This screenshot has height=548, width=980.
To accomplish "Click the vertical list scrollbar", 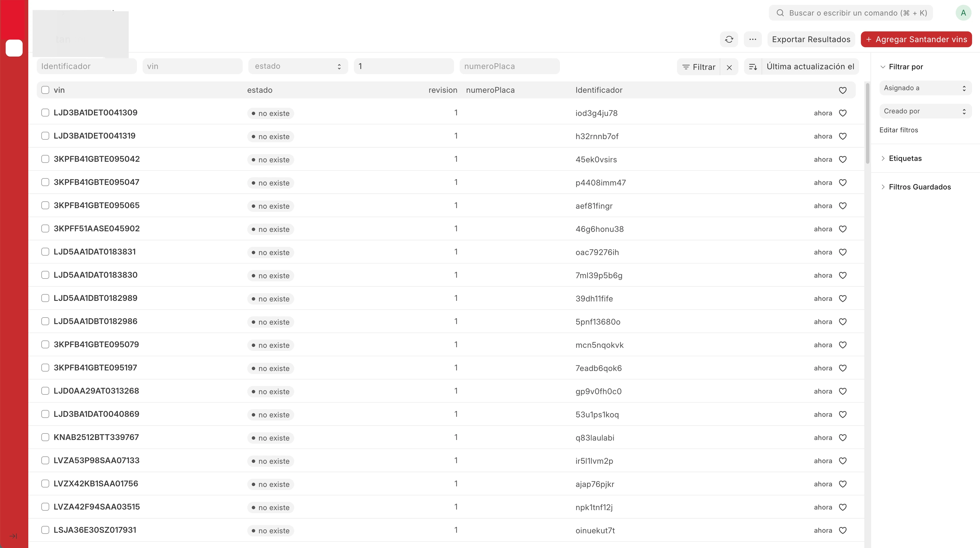I will point(867,123).
